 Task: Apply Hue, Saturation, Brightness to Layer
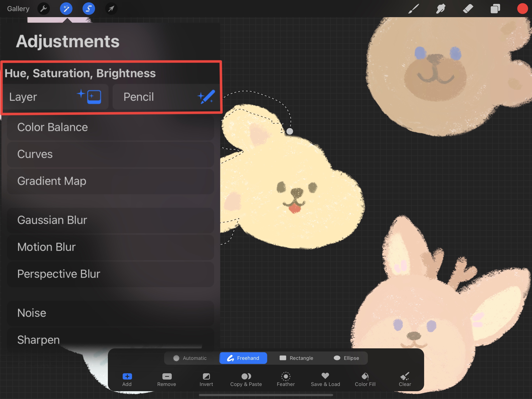point(55,97)
